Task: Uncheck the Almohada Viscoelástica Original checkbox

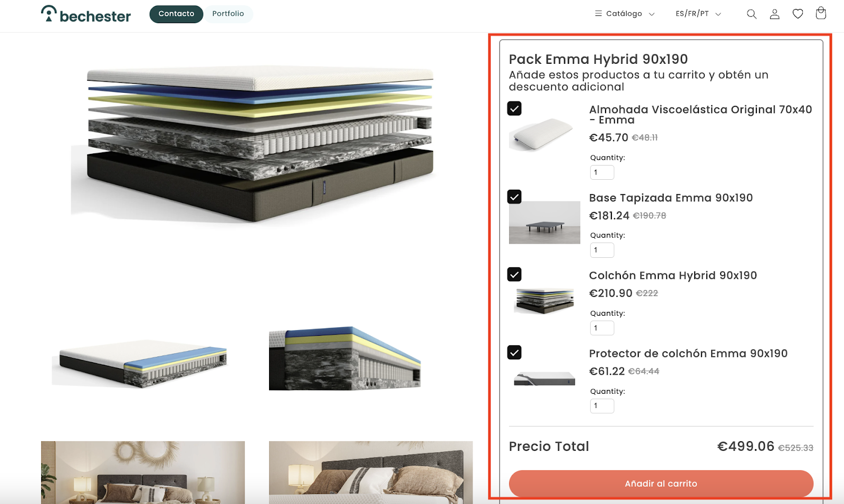Action: coord(514,109)
